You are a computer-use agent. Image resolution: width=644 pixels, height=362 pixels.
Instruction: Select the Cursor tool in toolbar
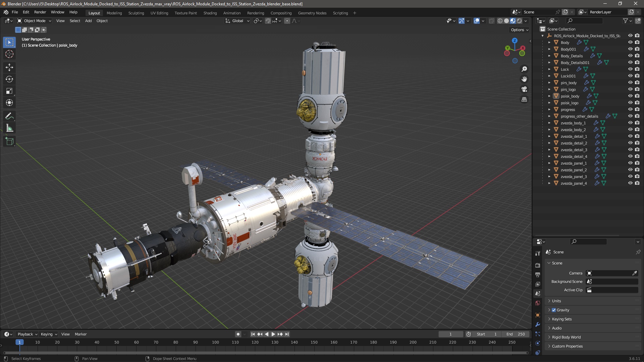point(9,54)
